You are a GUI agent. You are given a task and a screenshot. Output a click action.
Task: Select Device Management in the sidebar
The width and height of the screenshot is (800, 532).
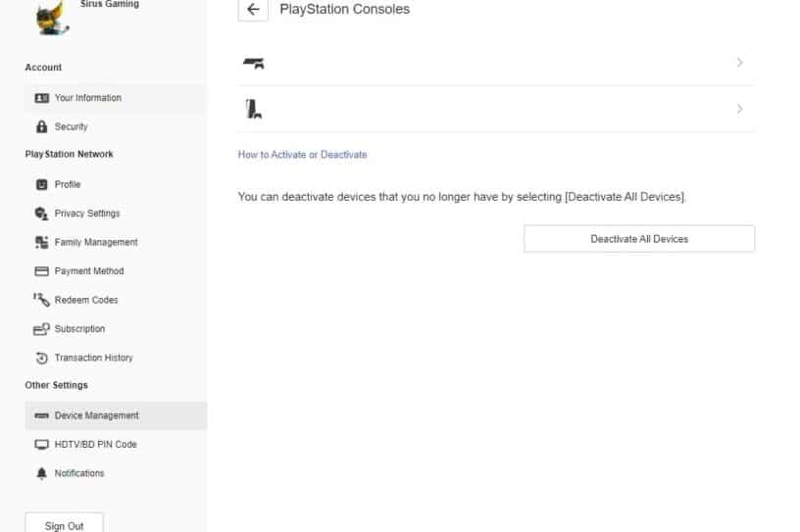[116, 415]
